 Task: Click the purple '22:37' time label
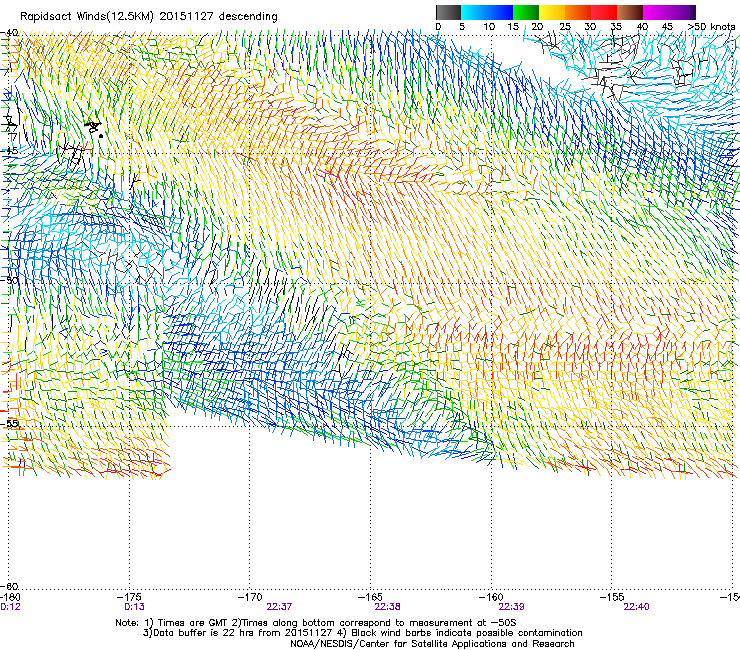click(x=279, y=607)
